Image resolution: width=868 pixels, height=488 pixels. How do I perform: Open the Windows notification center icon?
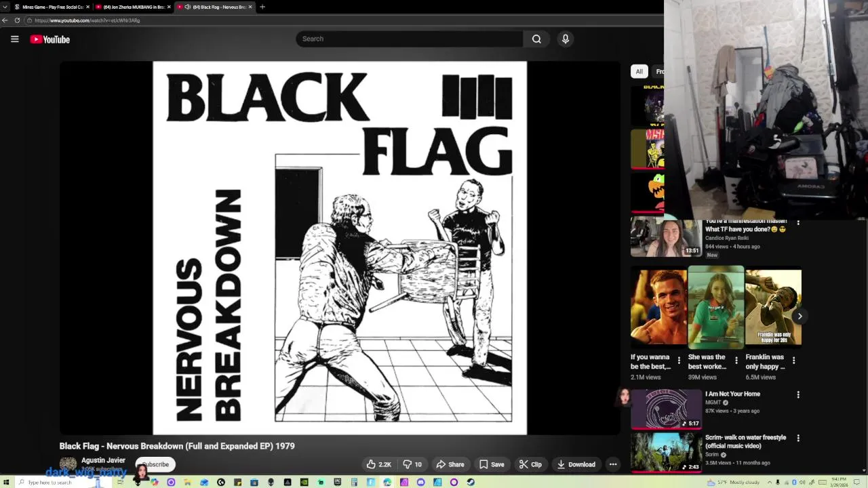click(856, 483)
